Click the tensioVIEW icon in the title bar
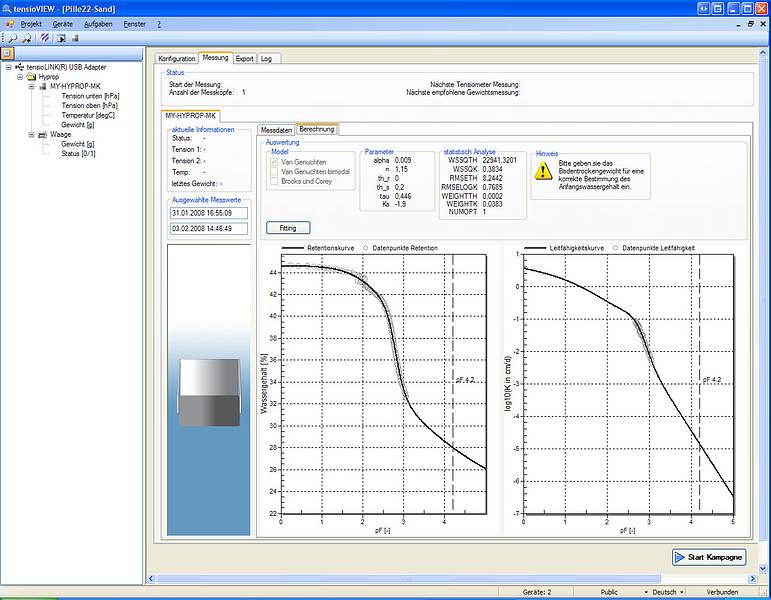The image size is (771, 600). 6,8
